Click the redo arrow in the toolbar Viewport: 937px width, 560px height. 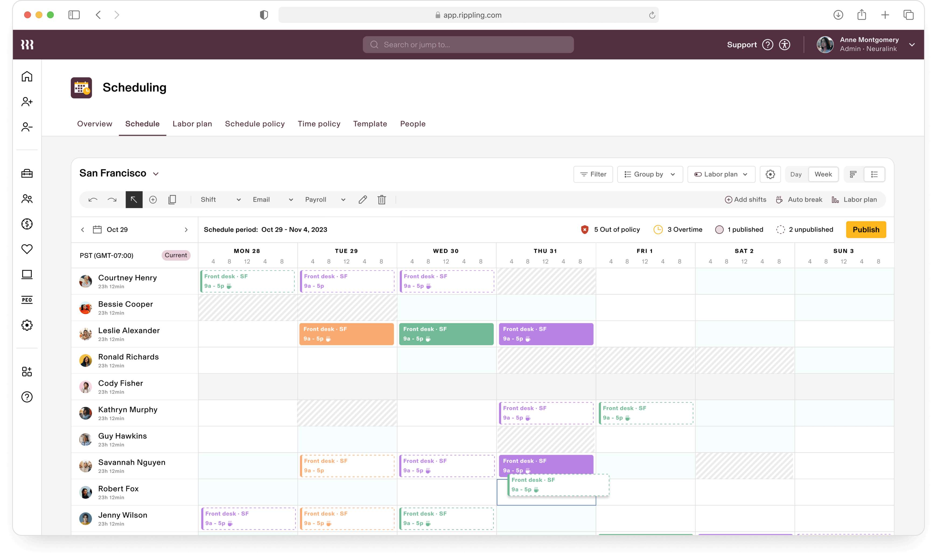(x=112, y=200)
